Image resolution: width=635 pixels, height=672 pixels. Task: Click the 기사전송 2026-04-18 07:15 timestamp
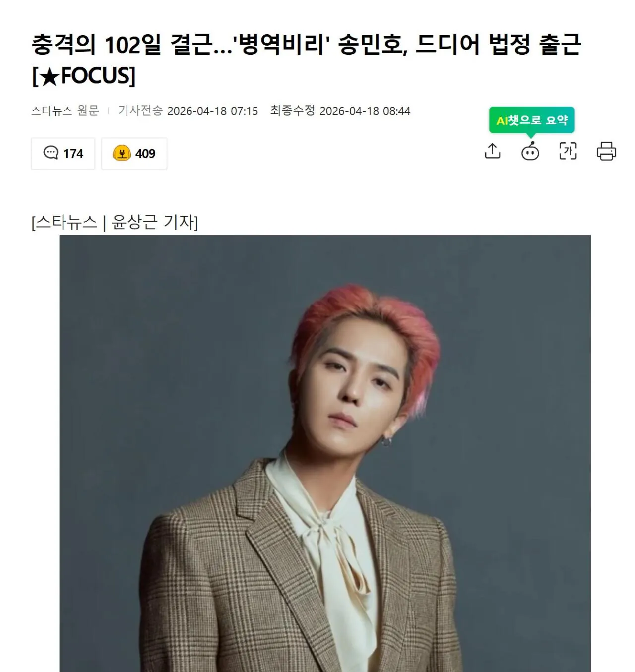[188, 111]
